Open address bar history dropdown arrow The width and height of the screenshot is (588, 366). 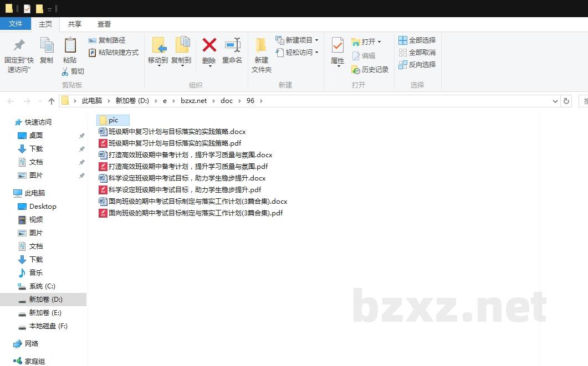click(555, 101)
